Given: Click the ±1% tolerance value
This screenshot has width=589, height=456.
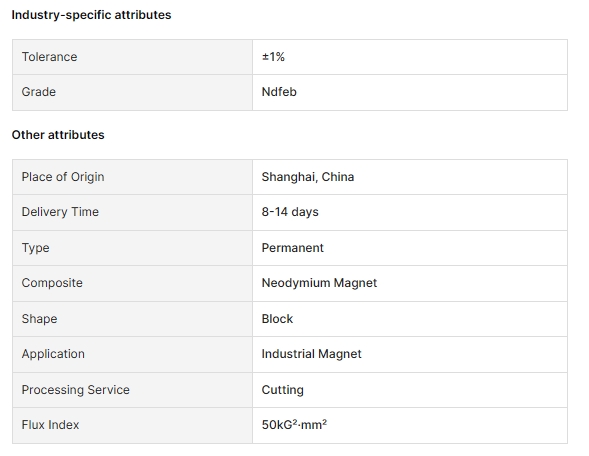Looking at the screenshot, I should pos(273,57).
